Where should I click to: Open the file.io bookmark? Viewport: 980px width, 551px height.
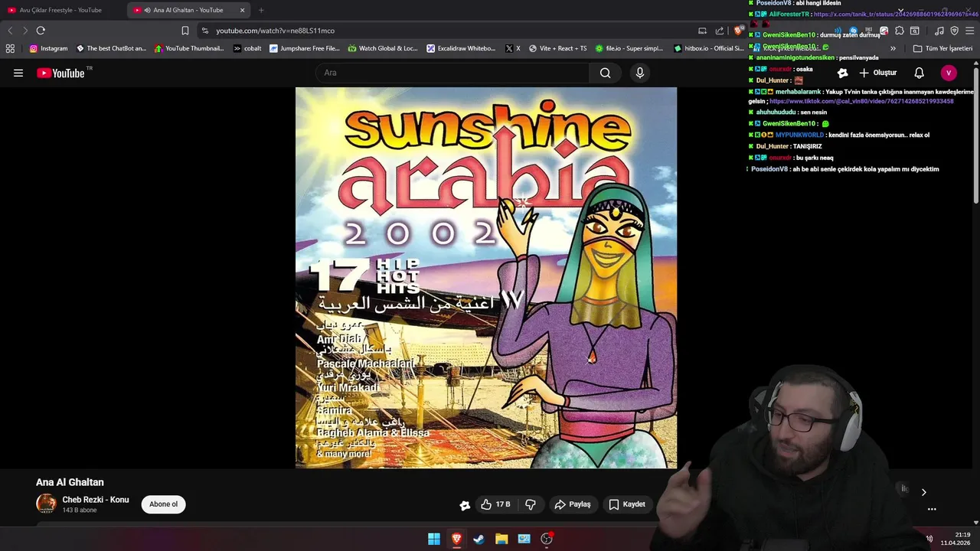click(x=629, y=48)
